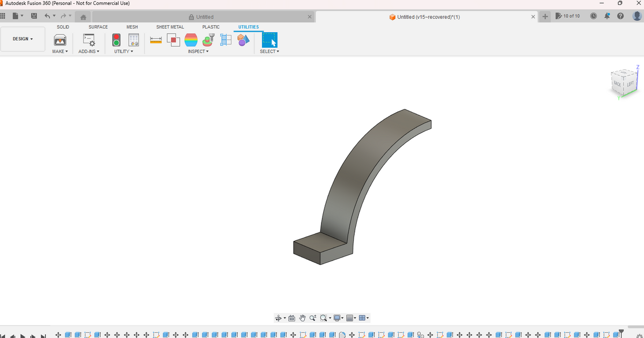This screenshot has height=338, width=644.
Task: Click the Zoom tool in the navigation bar
Action: (312, 318)
